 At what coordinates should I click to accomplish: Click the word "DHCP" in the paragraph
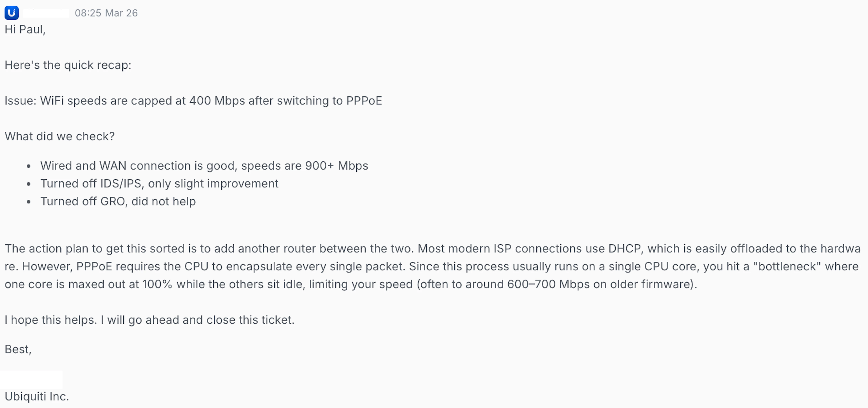624,249
